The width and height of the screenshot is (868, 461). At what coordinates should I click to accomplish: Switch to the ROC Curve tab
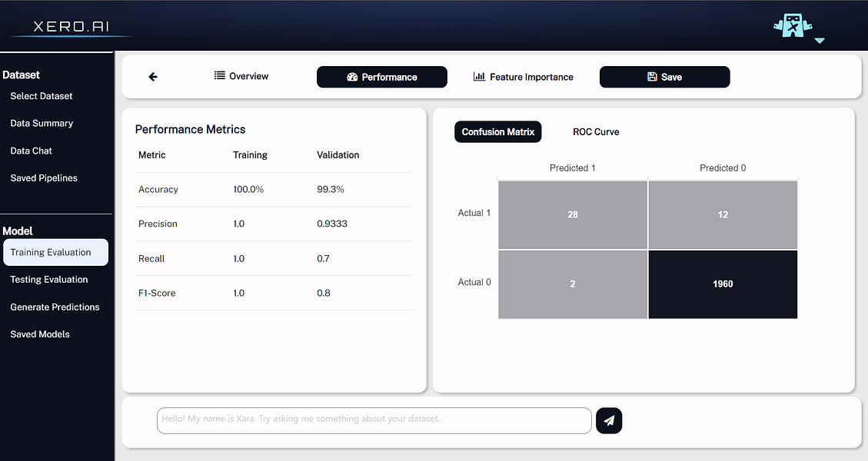(x=596, y=131)
